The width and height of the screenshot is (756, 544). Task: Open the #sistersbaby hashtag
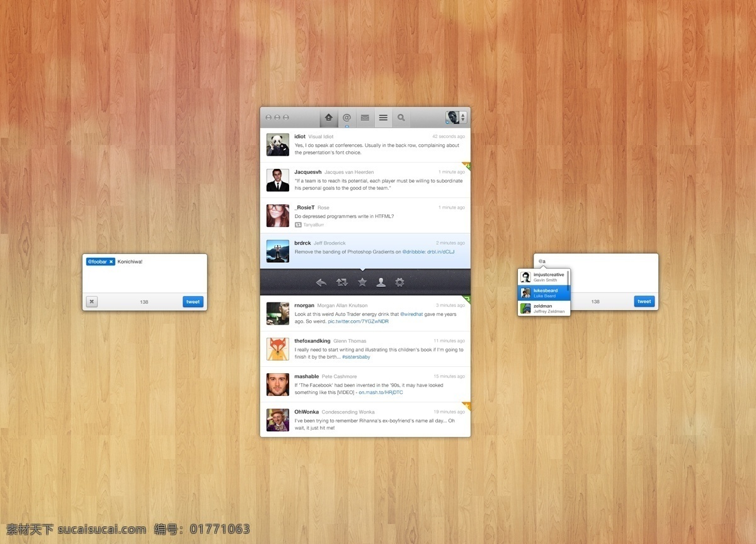click(356, 357)
